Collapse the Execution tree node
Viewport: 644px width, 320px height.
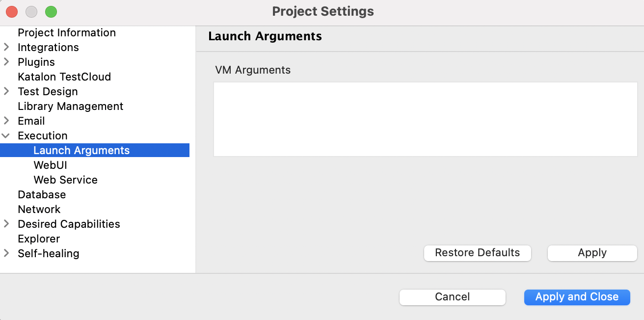6,135
